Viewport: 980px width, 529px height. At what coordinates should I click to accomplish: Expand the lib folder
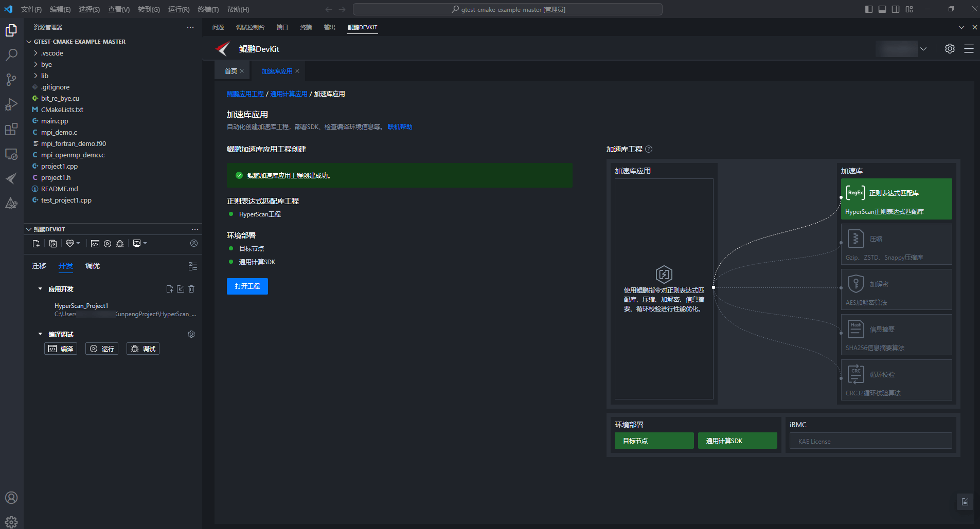click(36, 76)
